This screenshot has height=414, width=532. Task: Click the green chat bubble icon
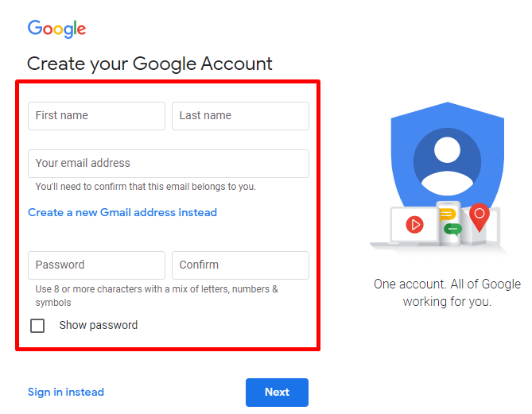(452, 230)
